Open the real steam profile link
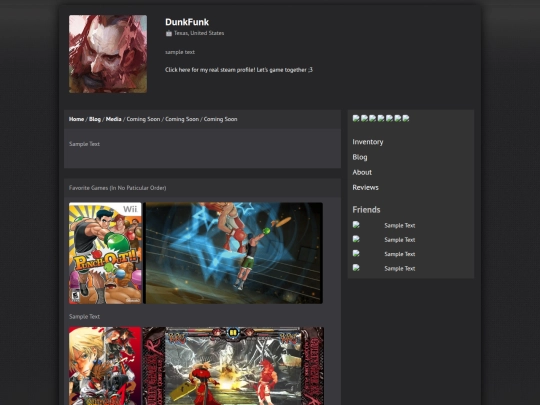Screen dimensions: 540x405 pos(239,70)
